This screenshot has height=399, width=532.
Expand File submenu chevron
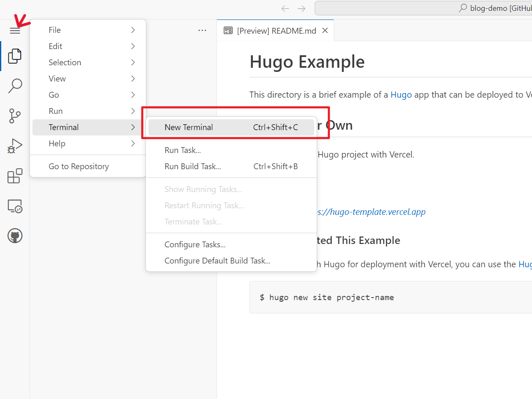pyautogui.click(x=133, y=30)
